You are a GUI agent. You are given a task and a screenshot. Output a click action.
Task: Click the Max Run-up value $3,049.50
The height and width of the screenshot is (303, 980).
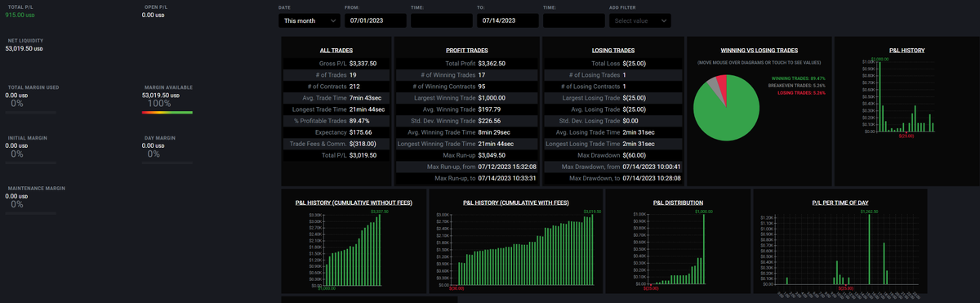[x=491, y=154]
